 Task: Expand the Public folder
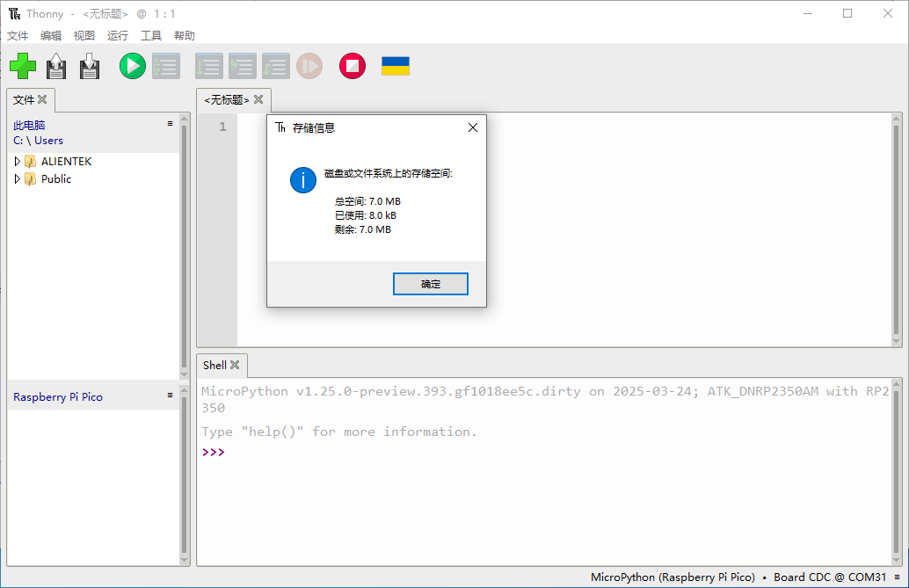(x=18, y=179)
